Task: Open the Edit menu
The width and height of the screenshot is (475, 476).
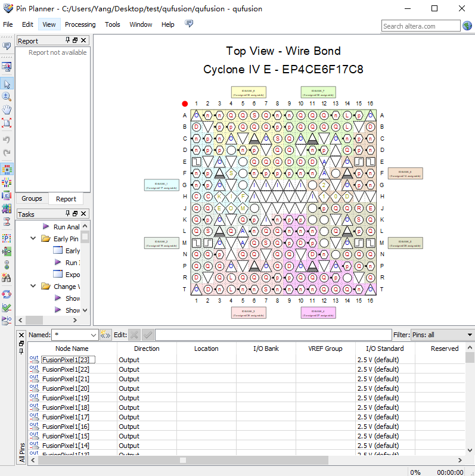Action: (27, 24)
